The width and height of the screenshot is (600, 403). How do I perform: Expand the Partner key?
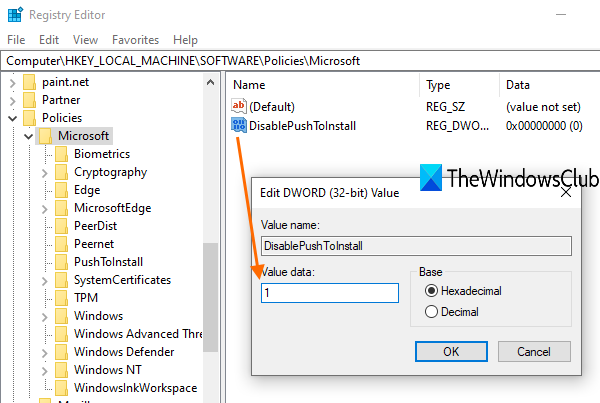tap(13, 101)
